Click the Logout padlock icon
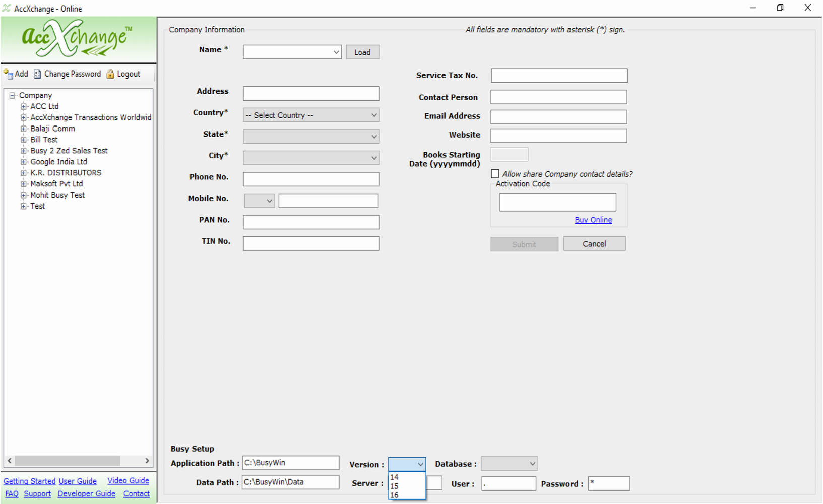The height and width of the screenshot is (504, 823). pos(110,74)
